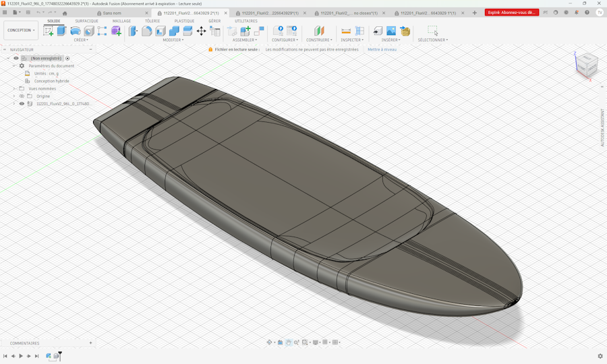
Task: Hide the 112201_FluxV2 component with eye icon
Action: (22, 104)
